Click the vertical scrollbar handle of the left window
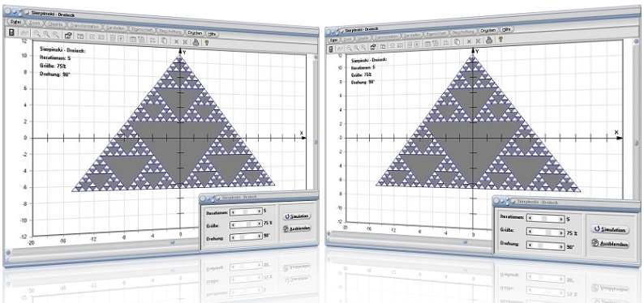 pos(316,142)
